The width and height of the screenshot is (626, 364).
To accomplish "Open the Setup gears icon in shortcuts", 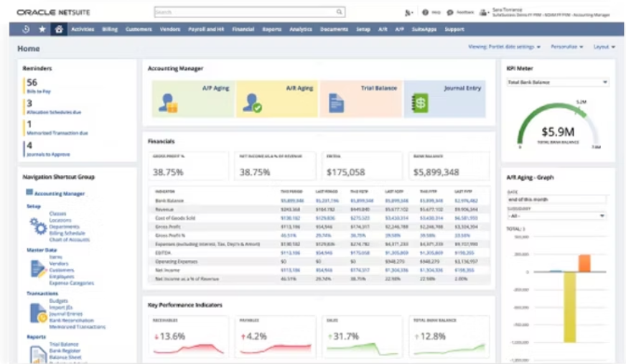I will coord(38,226).
